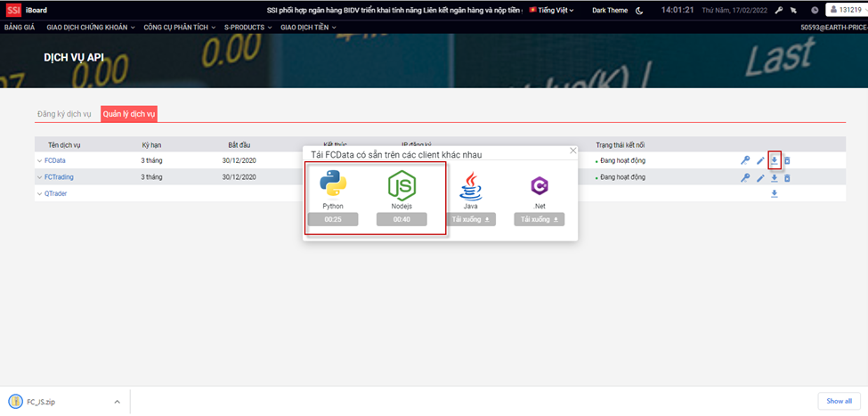
Task: Open downloaded FC_JS.zip in download bar
Action: click(40, 402)
